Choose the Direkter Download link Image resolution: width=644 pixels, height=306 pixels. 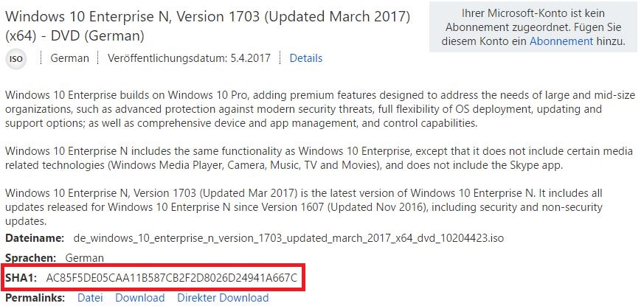pyautogui.click(x=223, y=298)
